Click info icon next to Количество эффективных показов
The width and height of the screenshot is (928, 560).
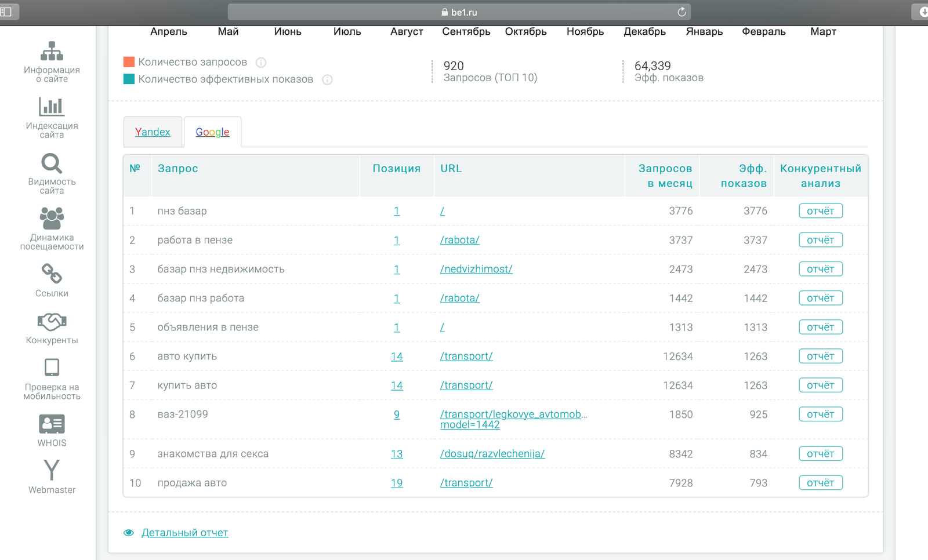(x=327, y=79)
